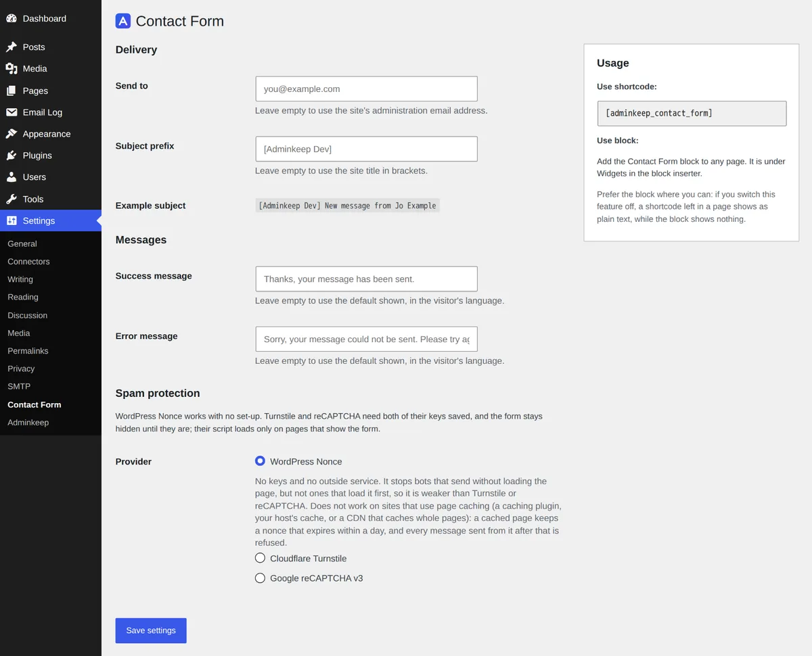
Task: Click the Appearance paintbrush icon
Action: (x=12, y=134)
